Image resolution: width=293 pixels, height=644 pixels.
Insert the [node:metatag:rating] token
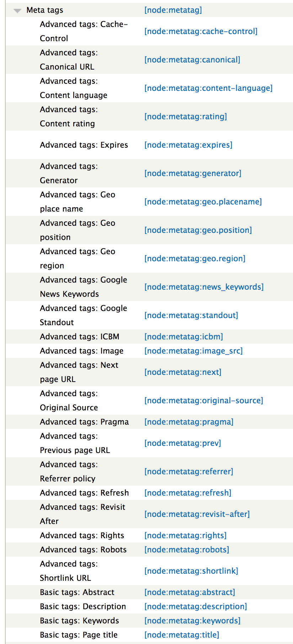186,116
